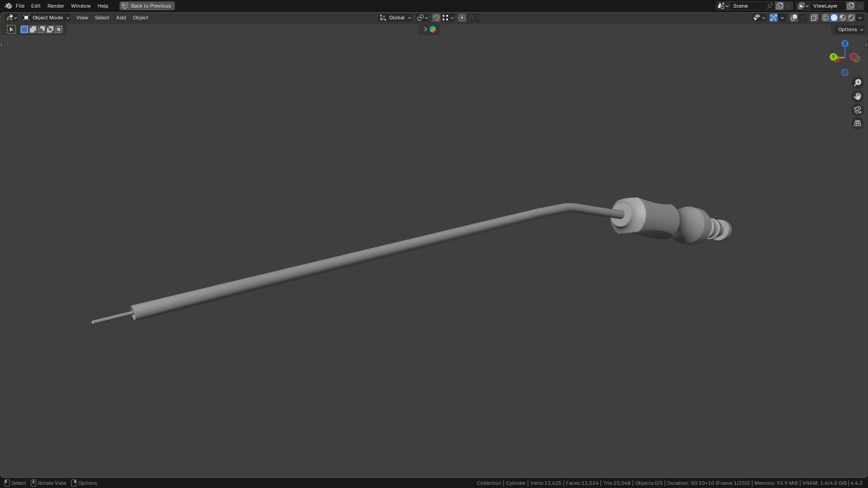Open the scene browse dropdown
Viewport: 868px width, 488px height.
[x=723, y=6]
